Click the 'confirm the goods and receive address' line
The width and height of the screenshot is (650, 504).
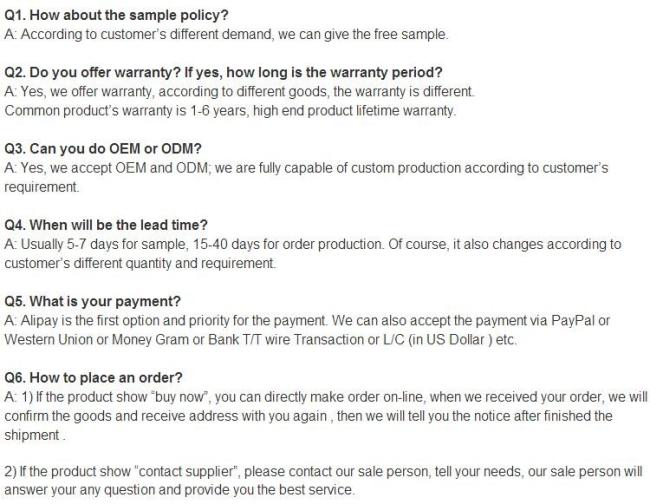coord(308,416)
